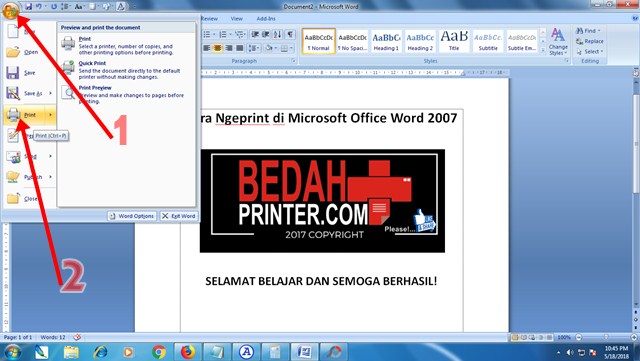This screenshot has height=361, width=640.
Task: Toggle Justify alignment
Action: [240, 49]
